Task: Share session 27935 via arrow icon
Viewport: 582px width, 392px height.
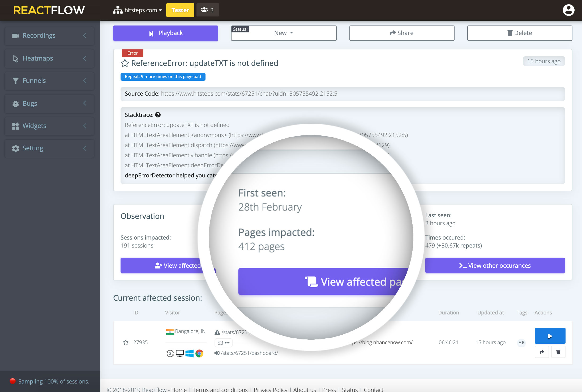Action: 542,352
